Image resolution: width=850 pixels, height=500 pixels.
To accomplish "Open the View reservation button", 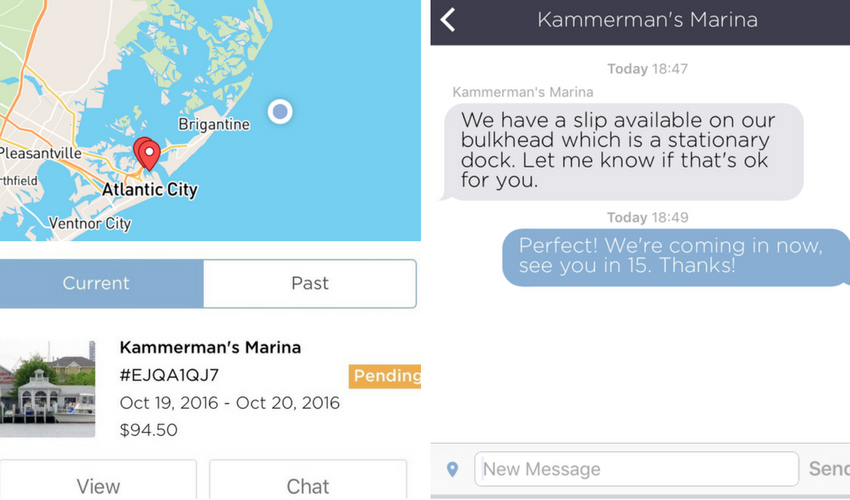I will tap(98, 480).
